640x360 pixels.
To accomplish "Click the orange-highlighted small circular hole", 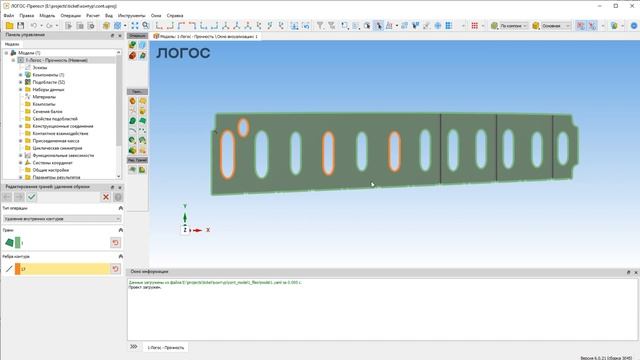I will (243, 128).
